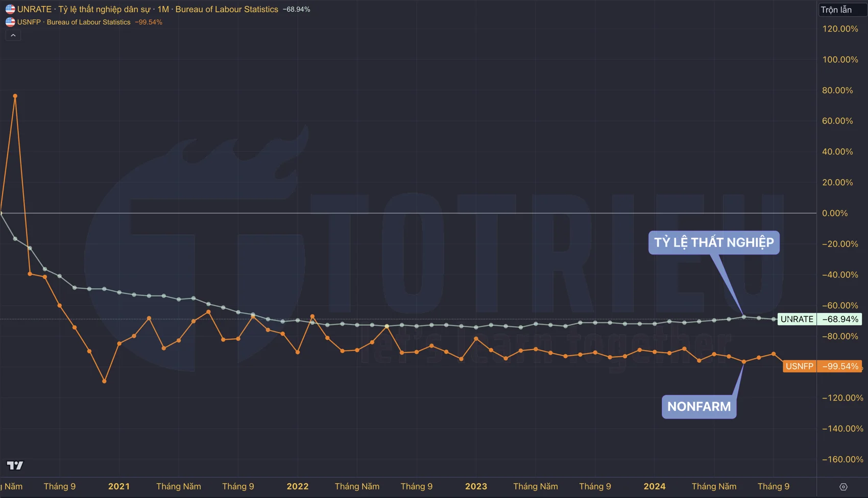Click the 120.00% level on the price scale
Viewport: 868px width, 498px height.
click(x=840, y=29)
